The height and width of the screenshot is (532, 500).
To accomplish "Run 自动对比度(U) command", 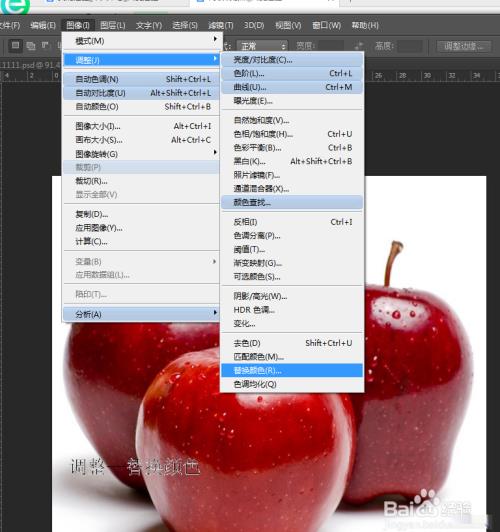I will point(142,93).
